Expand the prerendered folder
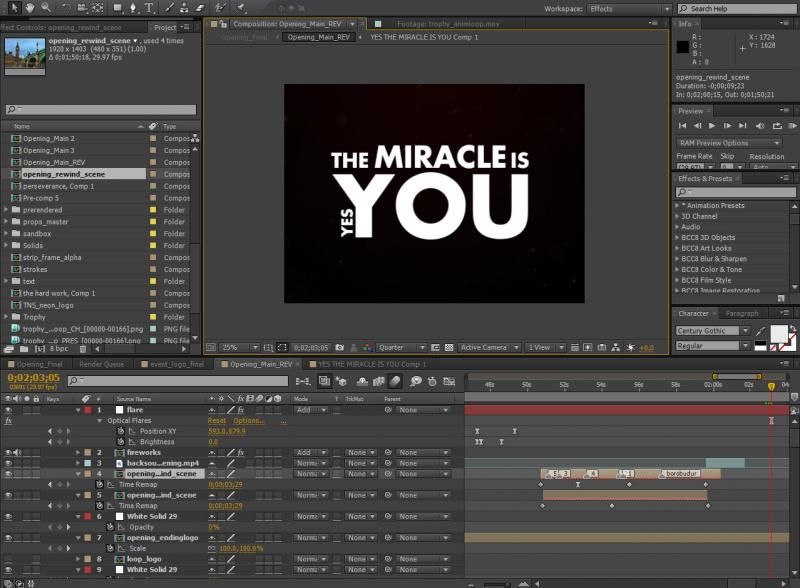 [6, 210]
